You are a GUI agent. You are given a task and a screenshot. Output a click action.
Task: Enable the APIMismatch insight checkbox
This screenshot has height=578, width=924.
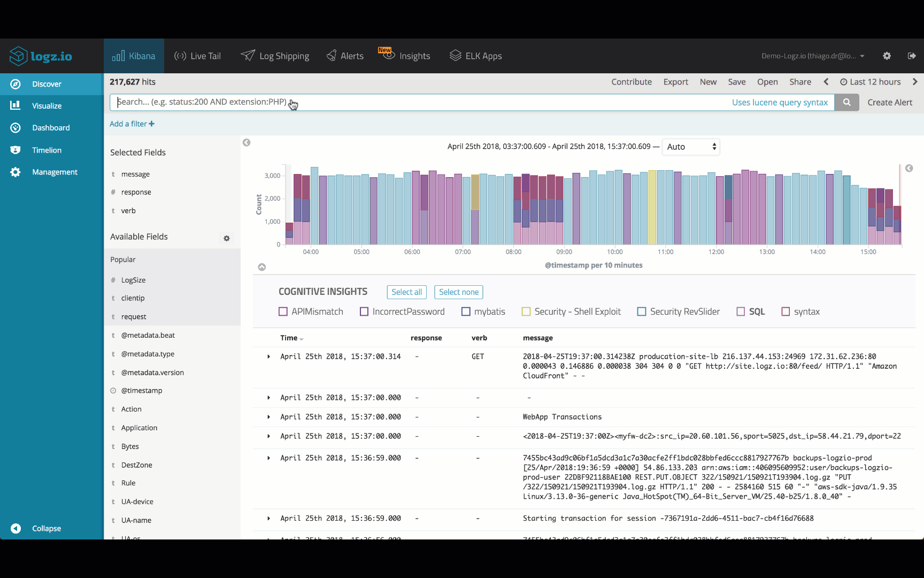pos(283,311)
